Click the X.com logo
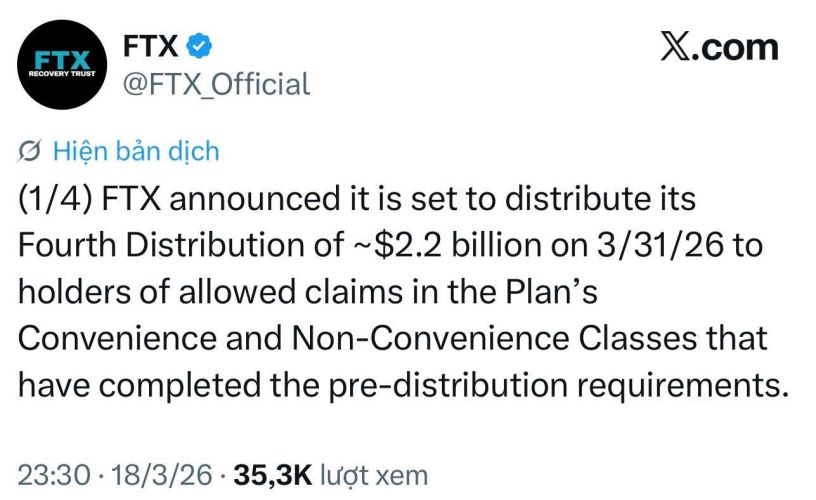Screen dimensions: 816x500 pos(719,46)
